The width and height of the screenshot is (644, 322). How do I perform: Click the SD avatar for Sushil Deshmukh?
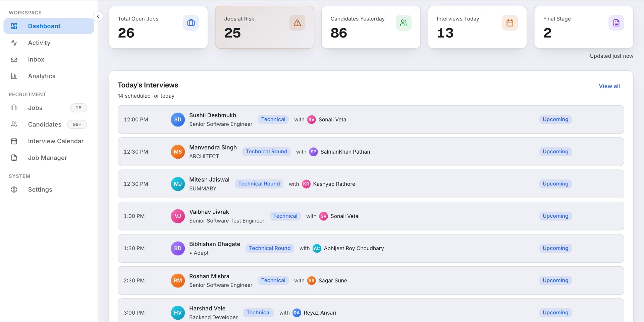(x=178, y=119)
